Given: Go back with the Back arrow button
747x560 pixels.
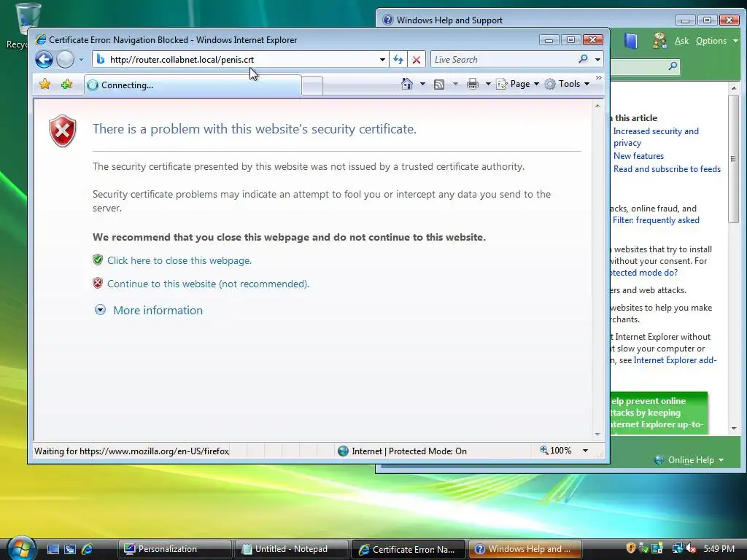Looking at the screenshot, I should (44, 60).
